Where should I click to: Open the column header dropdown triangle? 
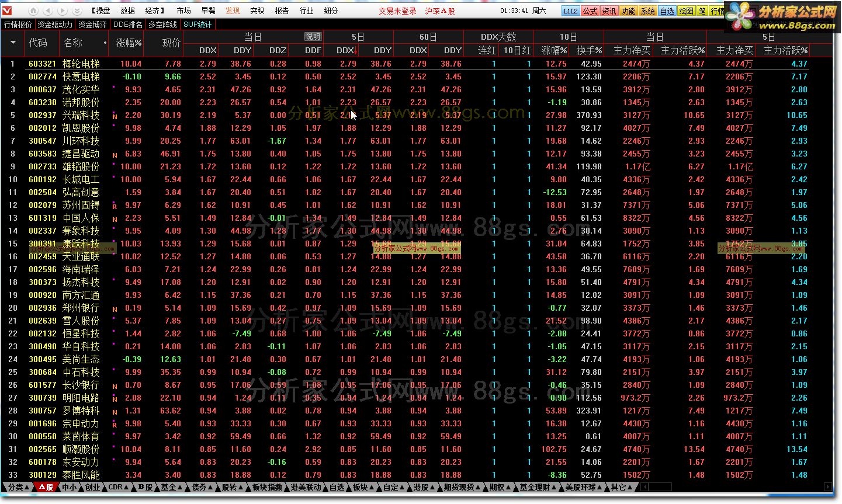[x=13, y=43]
